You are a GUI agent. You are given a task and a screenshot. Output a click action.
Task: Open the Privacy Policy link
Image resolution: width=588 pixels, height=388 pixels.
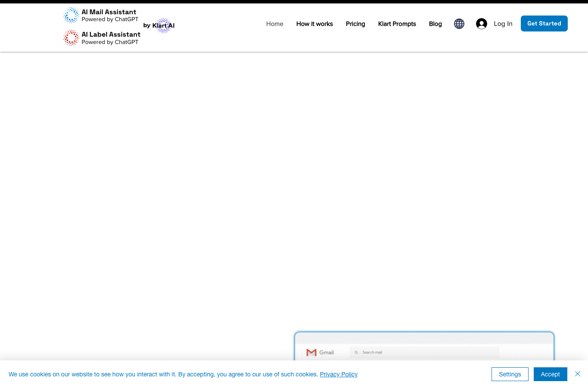[x=339, y=374]
